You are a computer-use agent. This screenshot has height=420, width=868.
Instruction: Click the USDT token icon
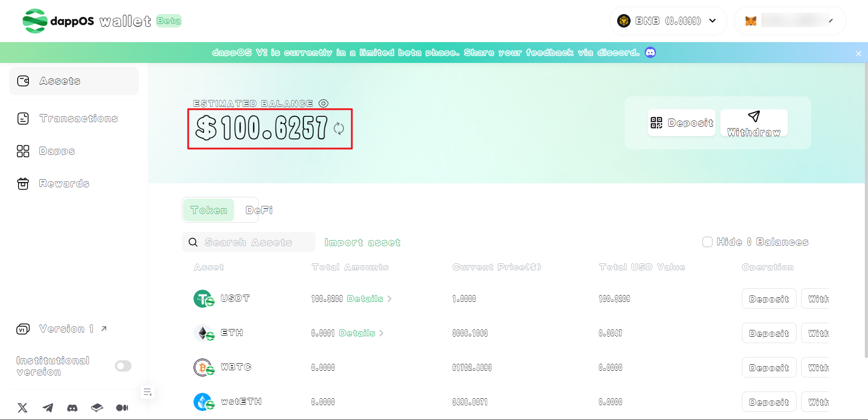[x=203, y=299]
